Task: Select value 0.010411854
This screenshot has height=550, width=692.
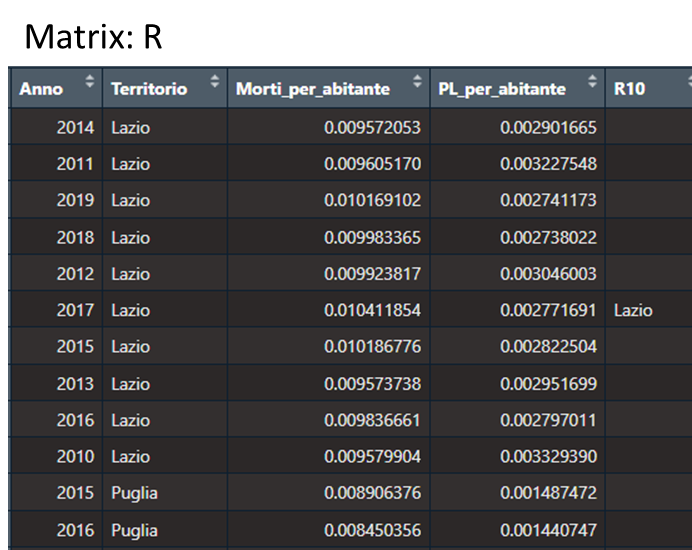Action: coord(372,310)
